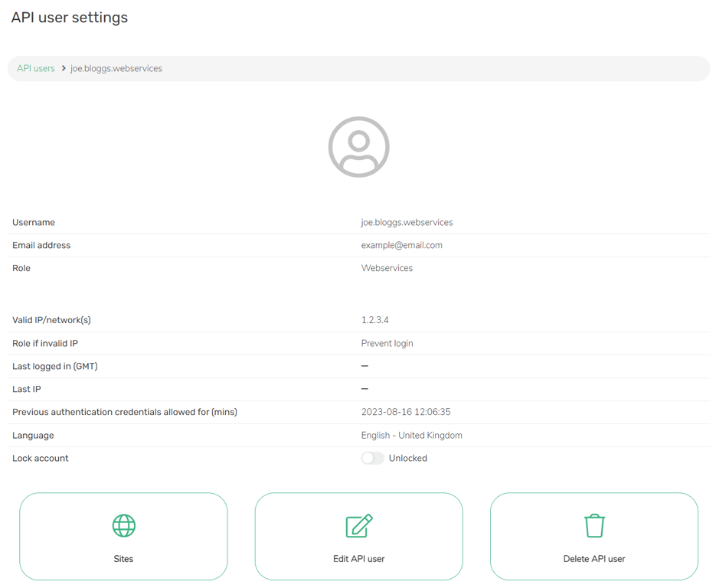Click the trash bin delete icon
Screen dimensions: 716x588
594,525
